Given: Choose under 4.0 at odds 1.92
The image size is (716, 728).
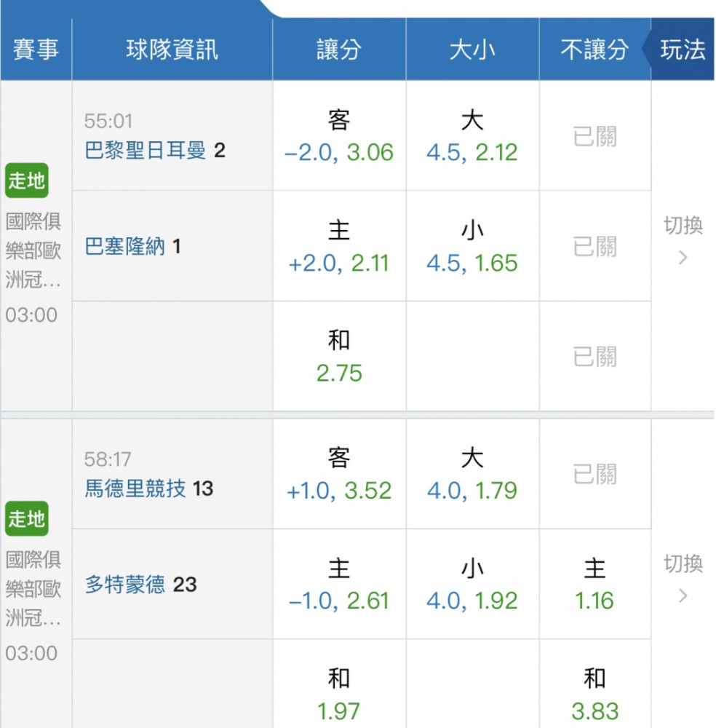Looking at the screenshot, I should pyautogui.click(x=472, y=584).
